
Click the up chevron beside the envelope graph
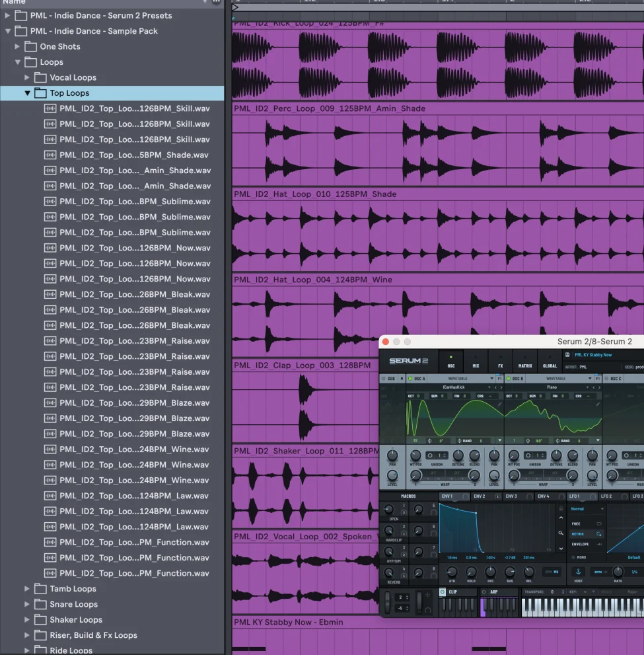coord(561,518)
